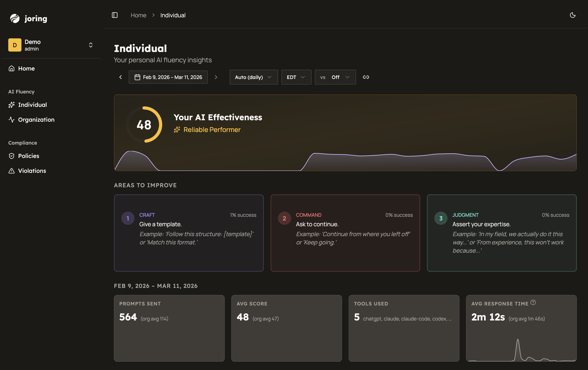Click the yellow D avatar icon
The height and width of the screenshot is (370, 588).
click(15, 45)
